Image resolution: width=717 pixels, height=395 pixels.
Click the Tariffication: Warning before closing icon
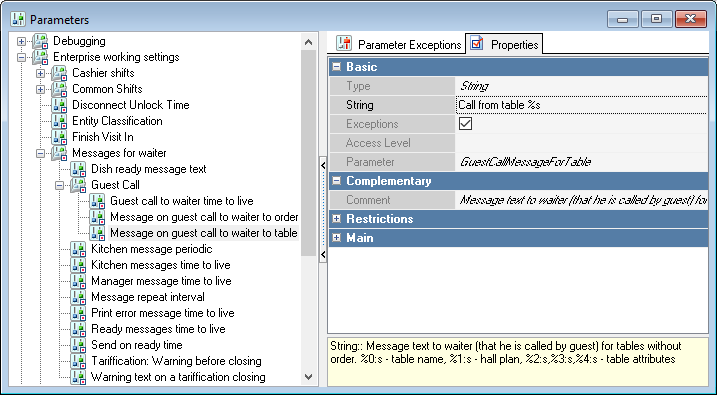click(x=78, y=361)
